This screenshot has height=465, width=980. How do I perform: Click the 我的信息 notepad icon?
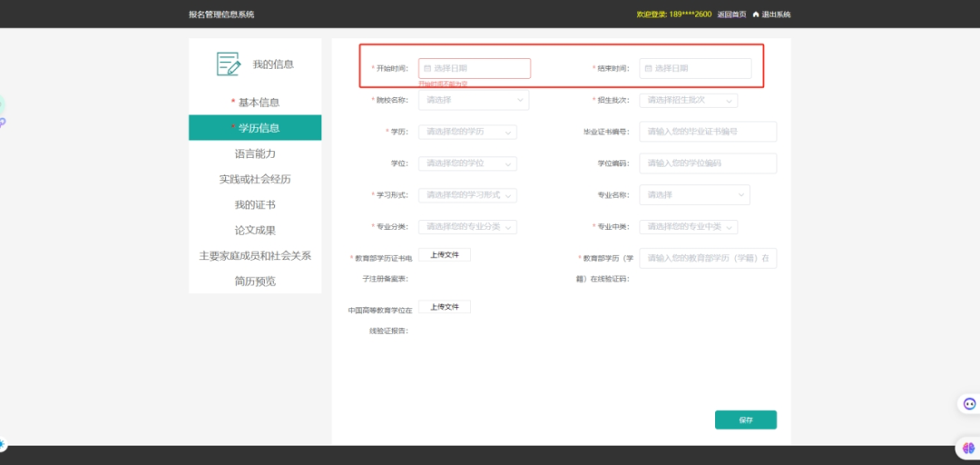pos(228,64)
